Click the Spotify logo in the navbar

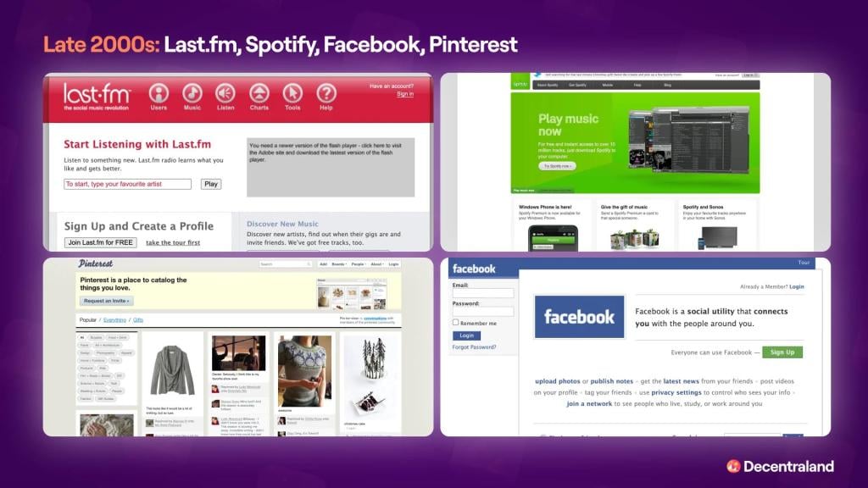pyautogui.click(x=519, y=84)
